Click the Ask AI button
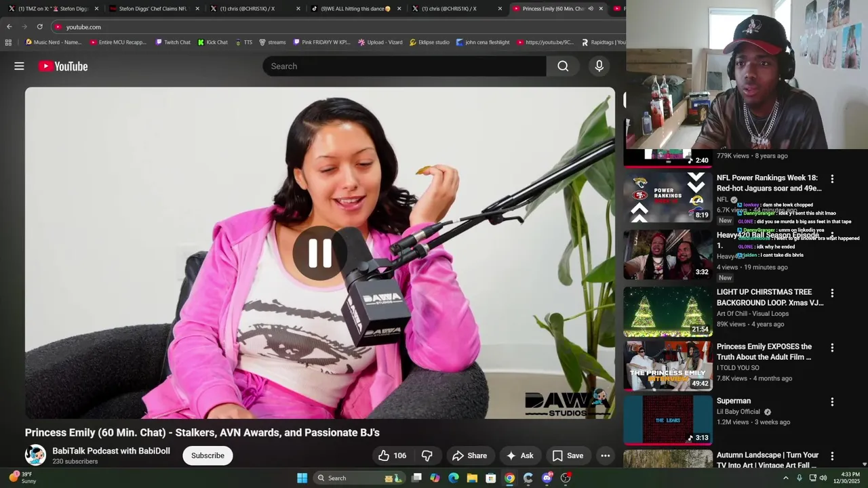Viewport: 868px width, 488px height. [x=519, y=455]
